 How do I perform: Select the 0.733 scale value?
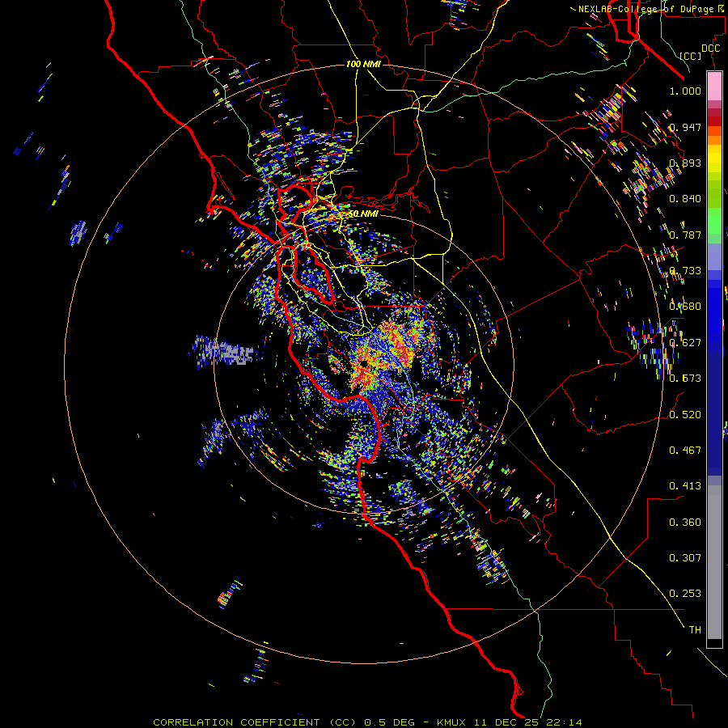[x=685, y=271]
